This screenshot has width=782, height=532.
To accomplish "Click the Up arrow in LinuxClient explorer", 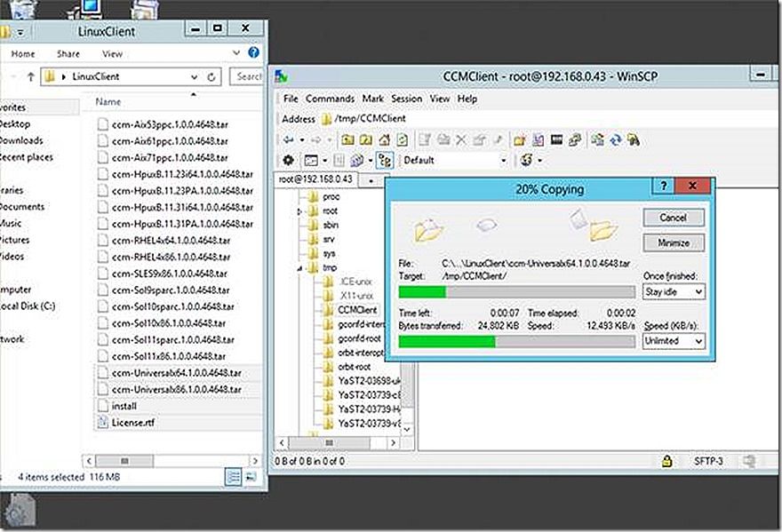I will (x=31, y=76).
